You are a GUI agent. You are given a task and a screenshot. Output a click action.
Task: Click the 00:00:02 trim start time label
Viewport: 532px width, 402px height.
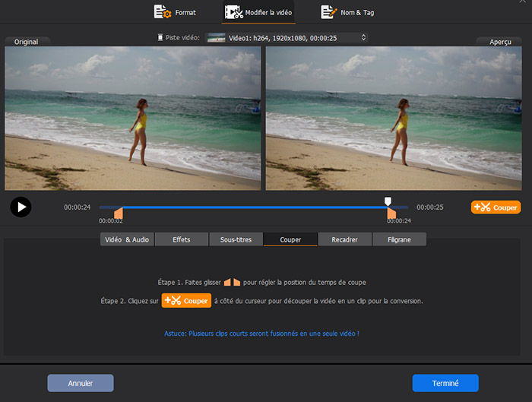pos(111,221)
